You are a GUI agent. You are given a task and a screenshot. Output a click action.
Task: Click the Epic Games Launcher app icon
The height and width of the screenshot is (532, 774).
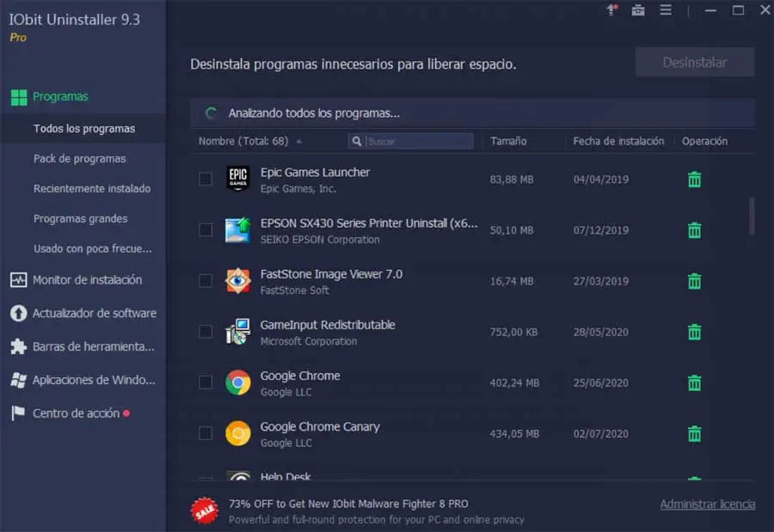coord(238,179)
